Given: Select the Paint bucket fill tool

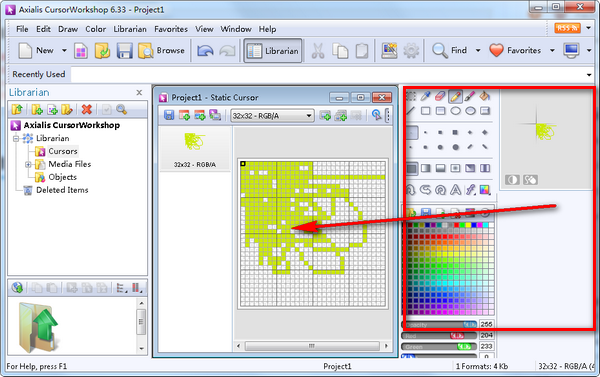Looking at the screenshot, I should (x=484, y=96).
